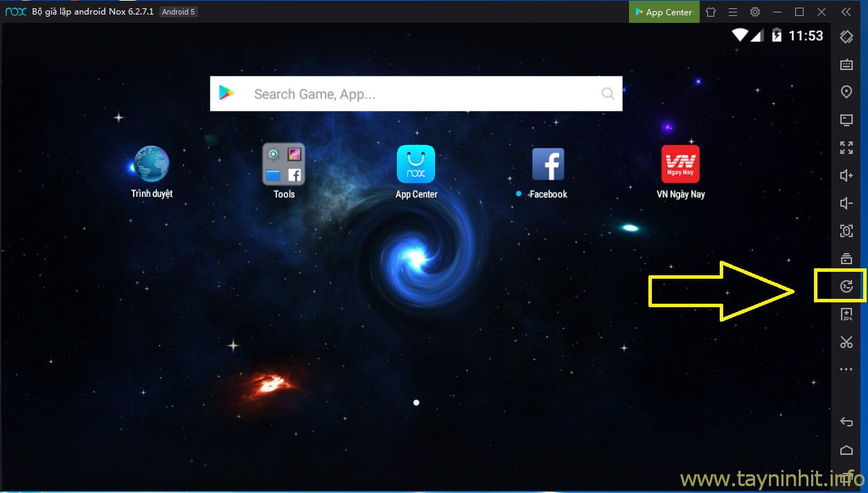Increase volume using sidebar speaker plus icon
Viewport: 868px width, 493px height.
[846, 175]
